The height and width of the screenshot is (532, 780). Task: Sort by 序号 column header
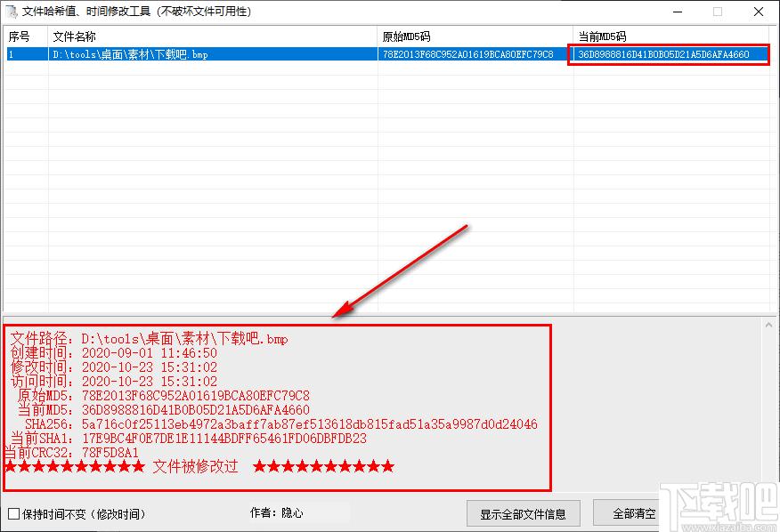(27, 36)
